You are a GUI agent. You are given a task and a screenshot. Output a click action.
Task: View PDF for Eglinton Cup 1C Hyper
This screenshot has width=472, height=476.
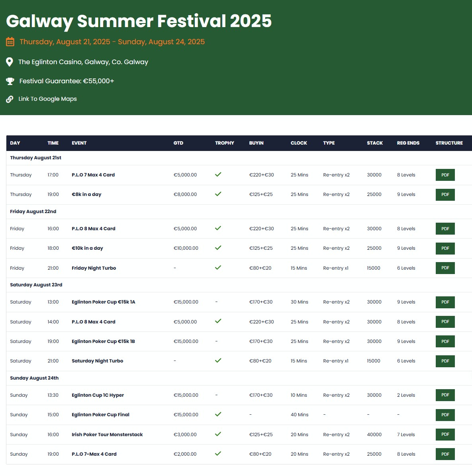[445, 395]
